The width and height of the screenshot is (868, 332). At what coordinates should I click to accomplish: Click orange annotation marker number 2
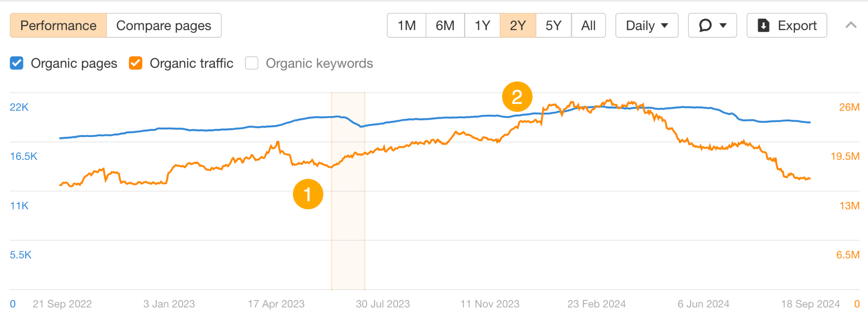coord(517,97)
